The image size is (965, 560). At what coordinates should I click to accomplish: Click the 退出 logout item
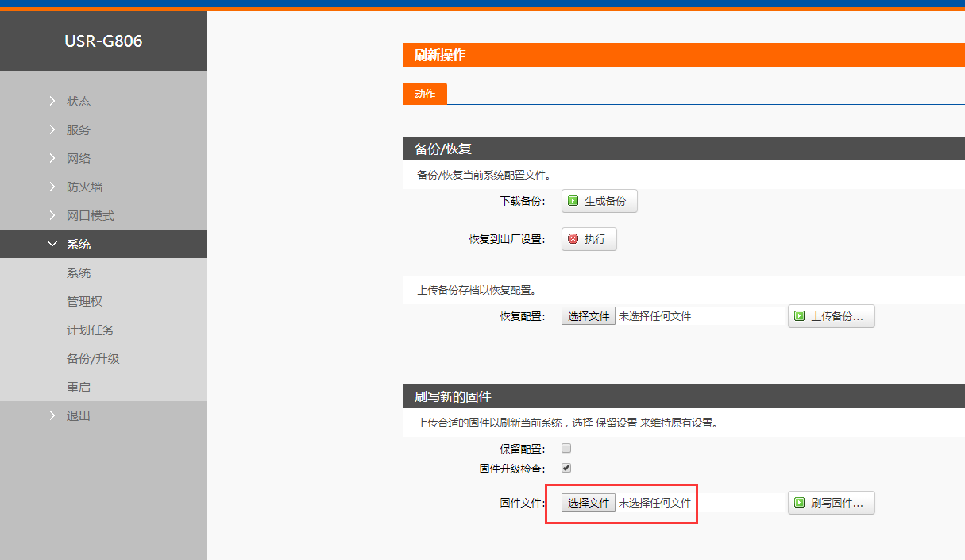tap(78, 415)
